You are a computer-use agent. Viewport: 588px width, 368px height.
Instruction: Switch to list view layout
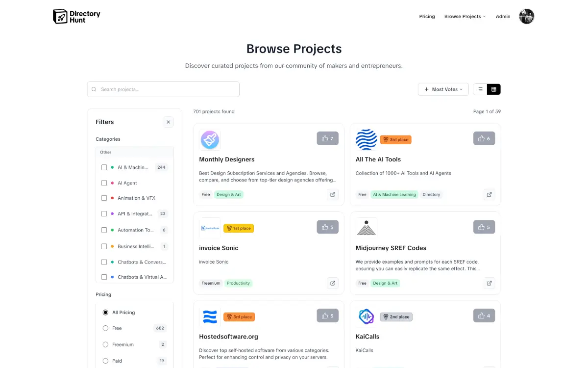pos(480,89)
